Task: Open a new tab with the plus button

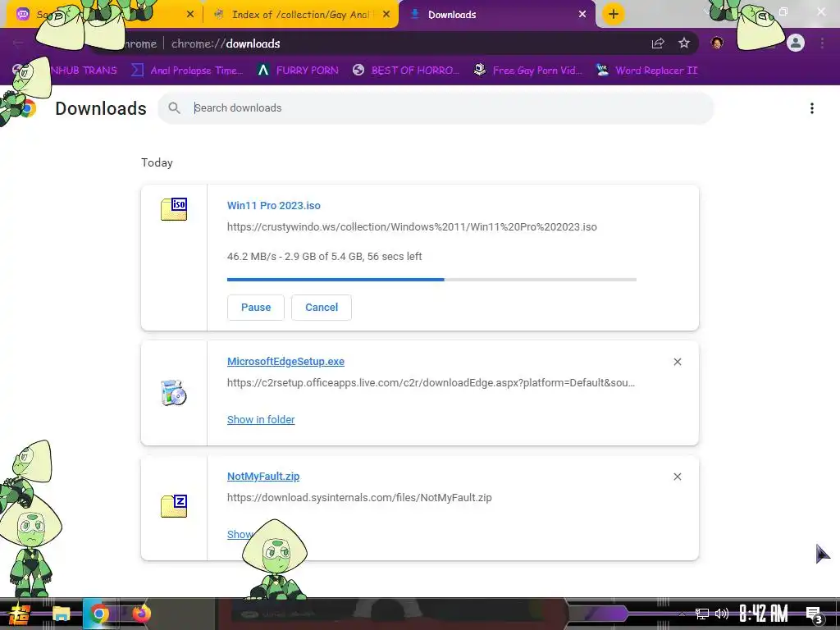Action: click(x=614, y=14)
